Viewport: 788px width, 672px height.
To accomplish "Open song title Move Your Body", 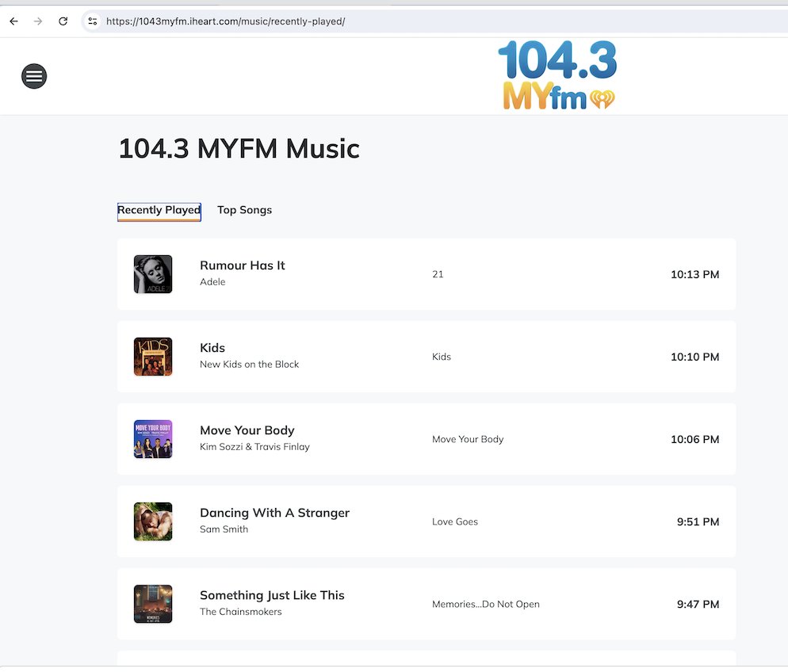I will pos(247,430).
